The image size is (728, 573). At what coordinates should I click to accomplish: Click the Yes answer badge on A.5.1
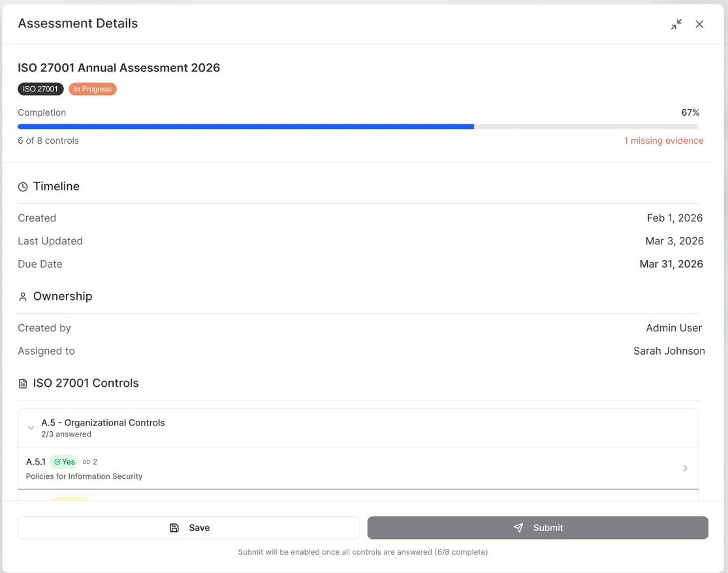64,462
